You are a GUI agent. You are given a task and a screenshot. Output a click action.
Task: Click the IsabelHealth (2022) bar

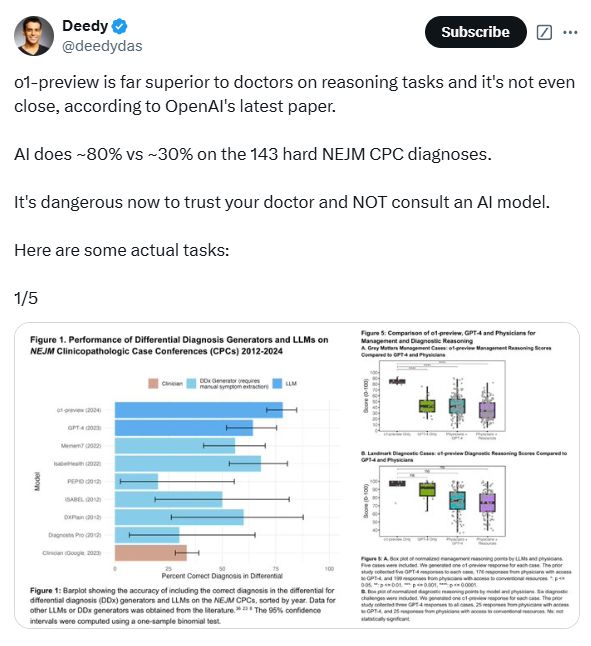pyautogui.click(x=188, y=463)
